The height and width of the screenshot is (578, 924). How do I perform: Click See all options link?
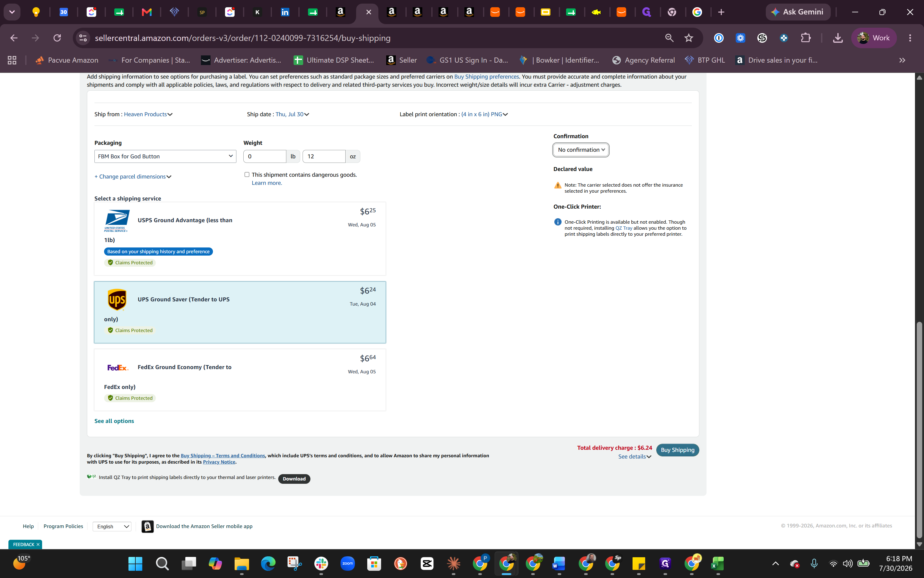pos(114,421)
